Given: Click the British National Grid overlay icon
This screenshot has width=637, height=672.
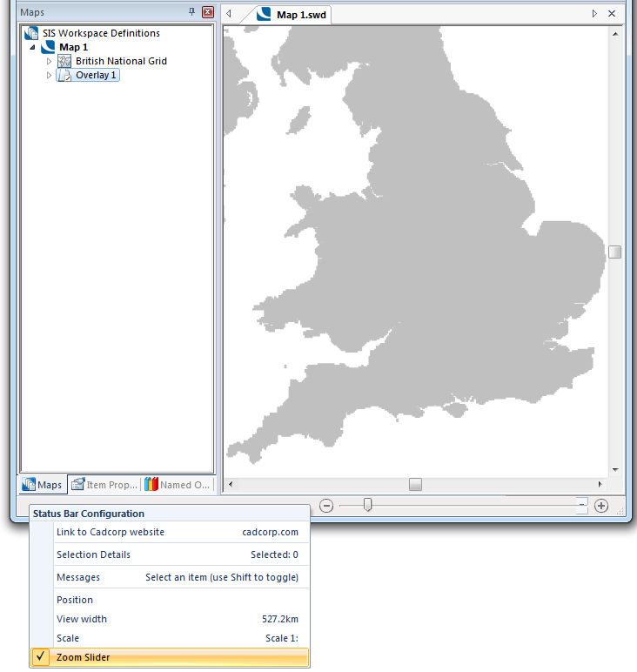Looking at the screenshot, I should click(x=64, y=61).
